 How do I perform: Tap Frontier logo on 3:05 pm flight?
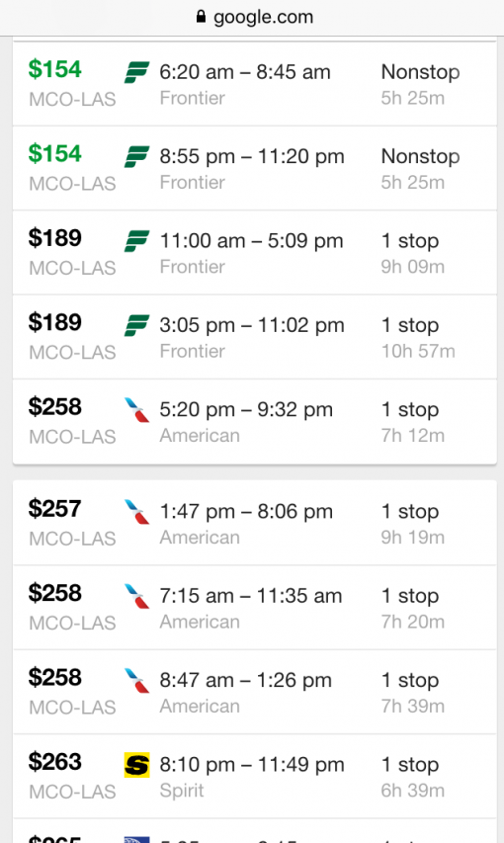click(136, 326)
